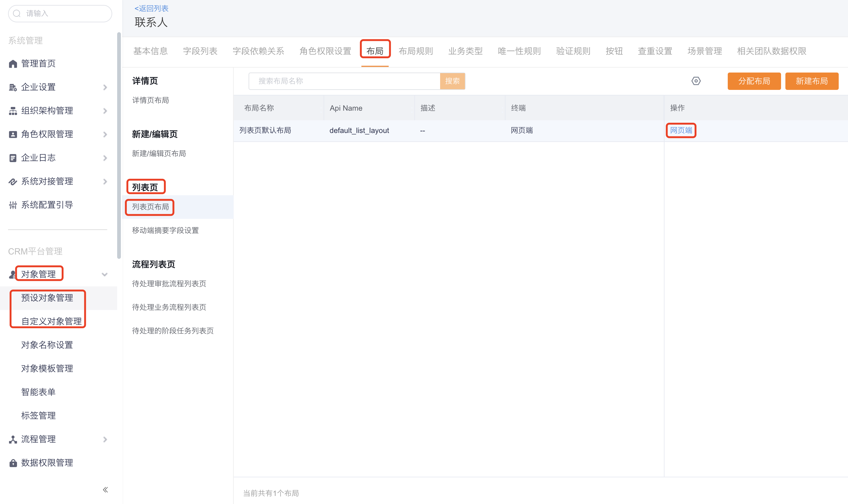This screenshot has width=848, height=504.
Task: Click the sidebar vertical scrollbar
Action: point(119,145)
